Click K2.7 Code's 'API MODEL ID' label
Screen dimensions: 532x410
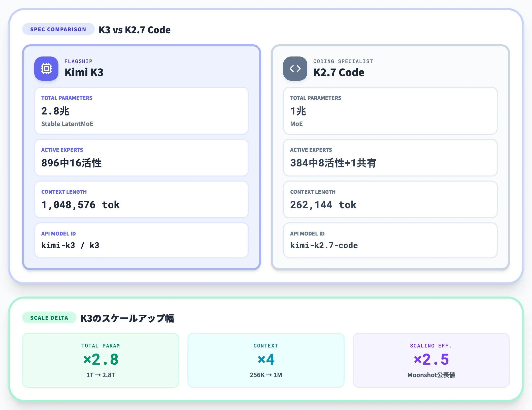(307, 233)
